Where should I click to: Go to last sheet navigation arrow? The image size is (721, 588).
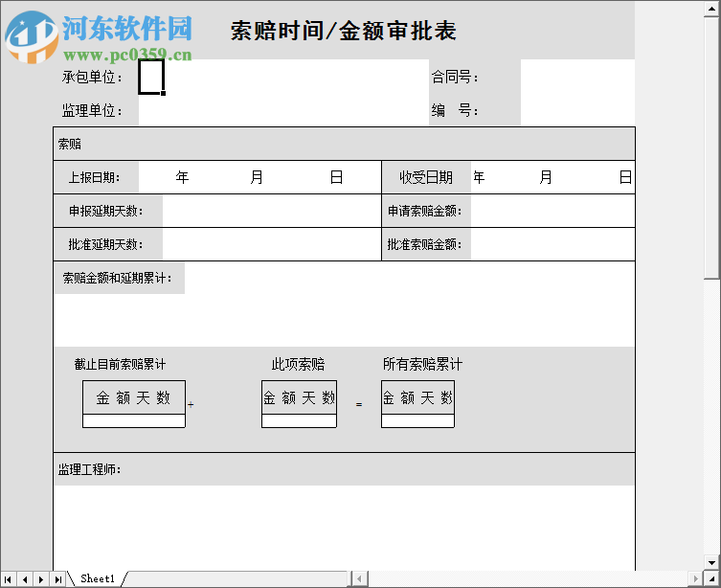58,579
